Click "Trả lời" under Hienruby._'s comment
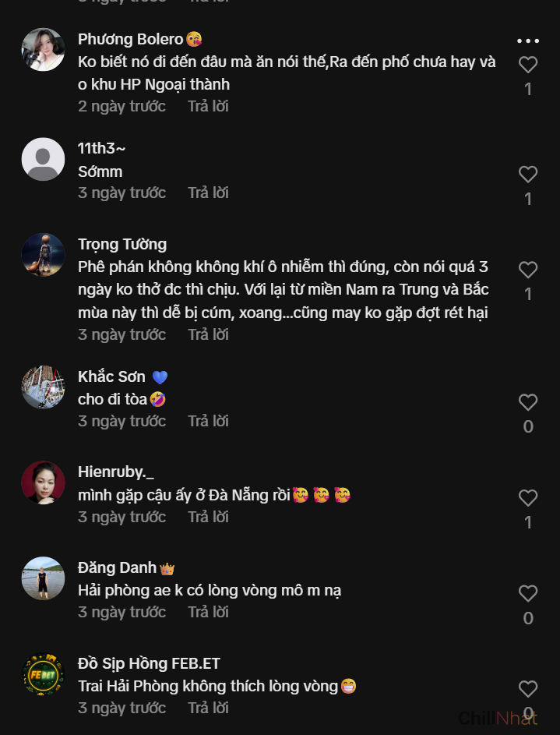Viewport: 560px width, 735px height. 208,517
